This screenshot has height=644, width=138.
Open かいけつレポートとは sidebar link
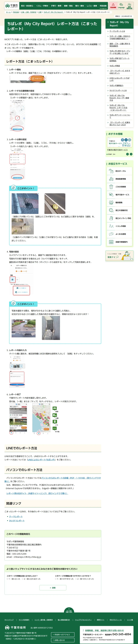118,90
